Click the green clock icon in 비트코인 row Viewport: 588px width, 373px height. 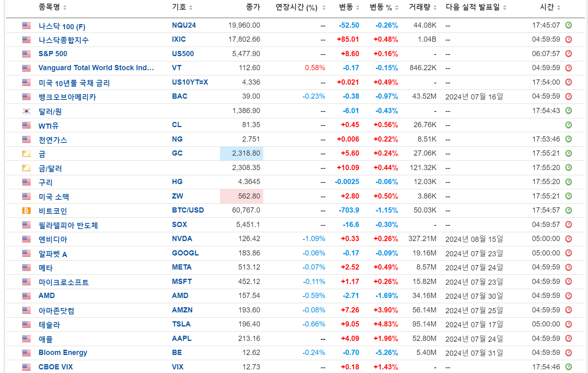[568, 210]
